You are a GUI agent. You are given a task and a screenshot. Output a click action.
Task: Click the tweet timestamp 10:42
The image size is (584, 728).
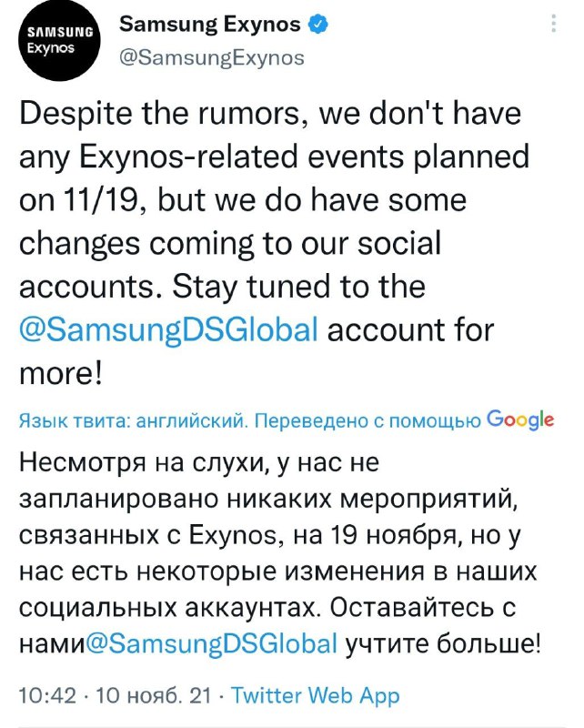point(47,695)
